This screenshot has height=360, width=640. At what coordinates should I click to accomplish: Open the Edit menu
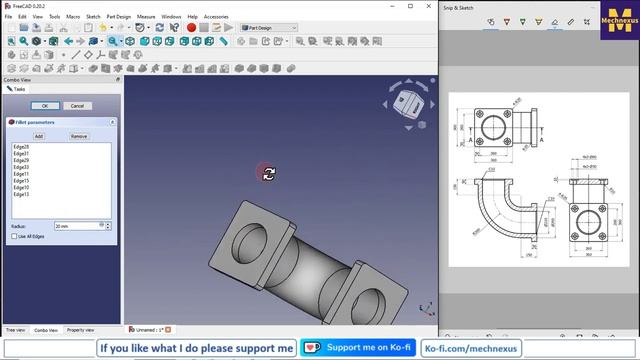(22, 17)
